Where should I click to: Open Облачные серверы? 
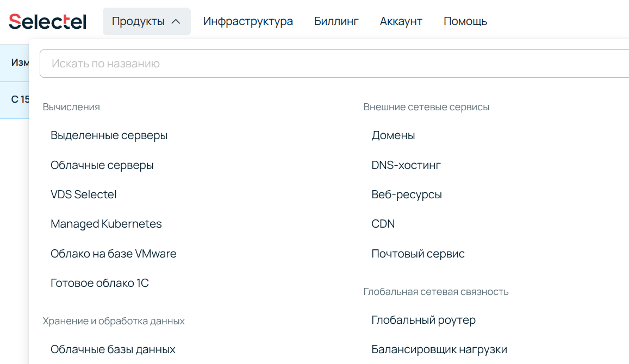[x=101, y=165]
